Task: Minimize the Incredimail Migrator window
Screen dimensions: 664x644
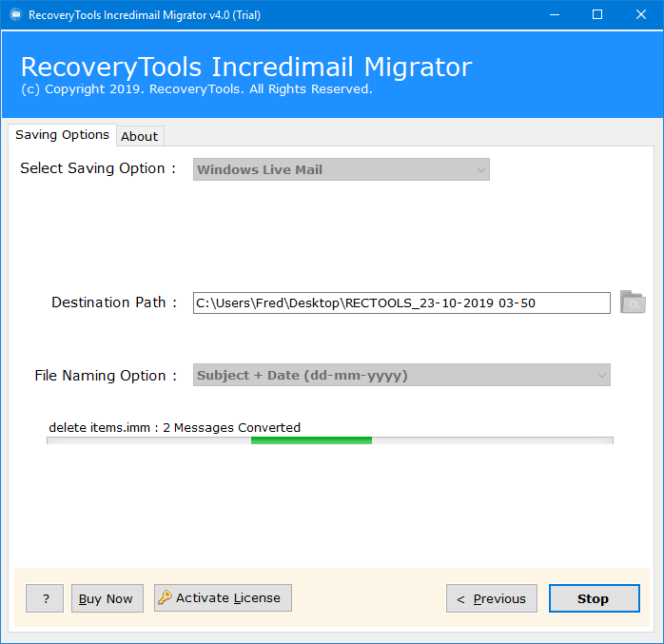Action: point(555,15)
